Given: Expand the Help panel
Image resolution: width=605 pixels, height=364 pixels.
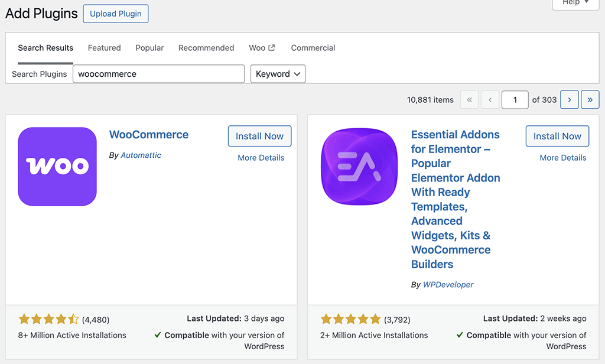Looking at the screenshot, I should 575,3.
